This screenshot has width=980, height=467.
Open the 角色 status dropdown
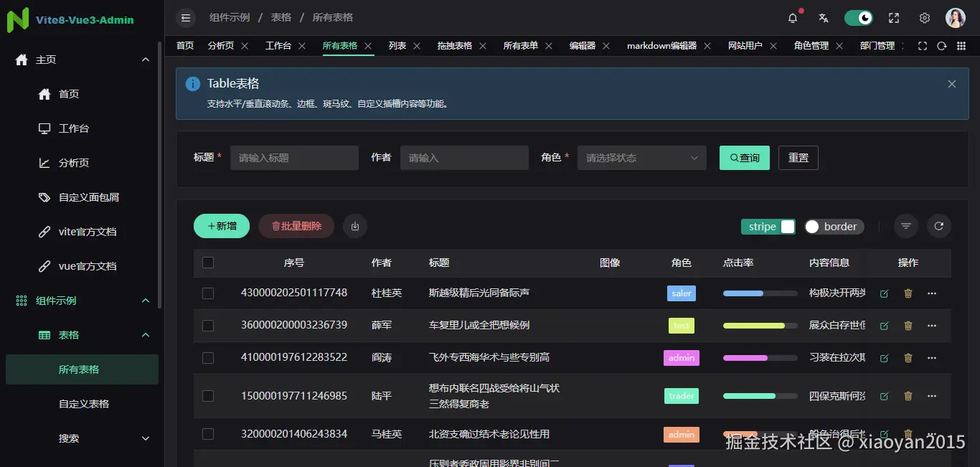[642, 158]
